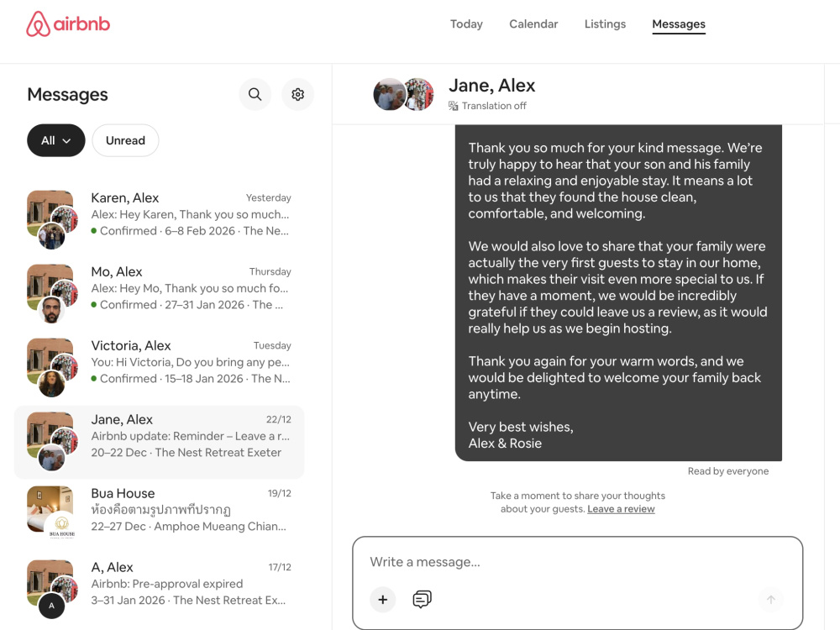Click Mo's profile avatar
The image size is (840, 630).
(x=51, y=310)
